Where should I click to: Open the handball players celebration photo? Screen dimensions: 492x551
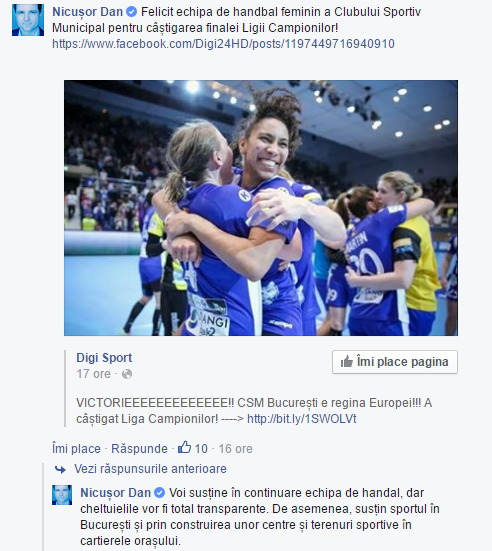click(x=261, y=208)
